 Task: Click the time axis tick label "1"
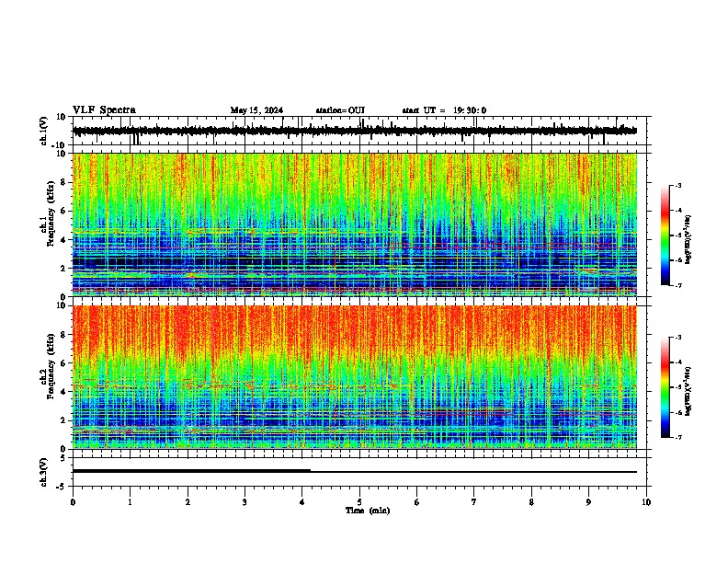[130, 502]
